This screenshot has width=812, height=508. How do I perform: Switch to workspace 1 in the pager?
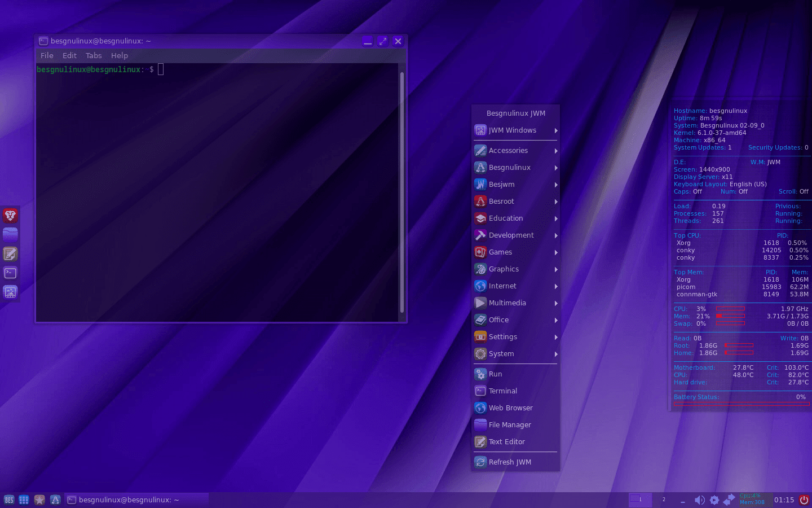click(x=641, y=500)
